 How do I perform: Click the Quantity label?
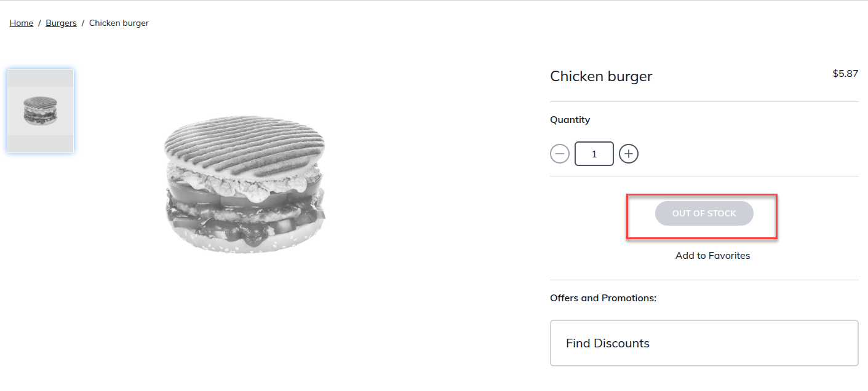(570, 120)
